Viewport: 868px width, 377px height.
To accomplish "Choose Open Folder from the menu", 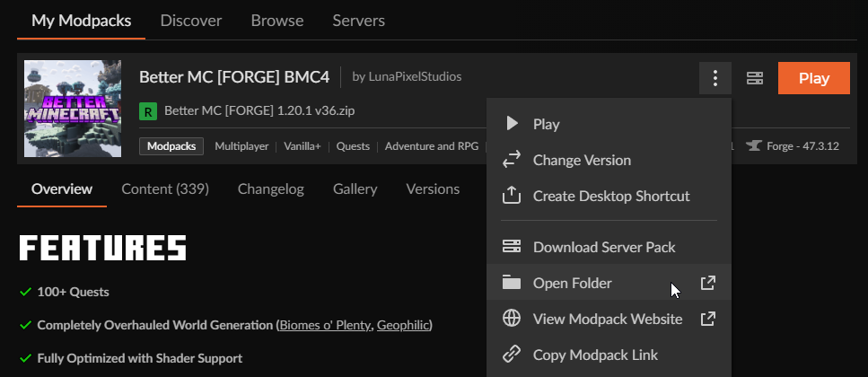I will pyautogui.click(x=609, y=283).
